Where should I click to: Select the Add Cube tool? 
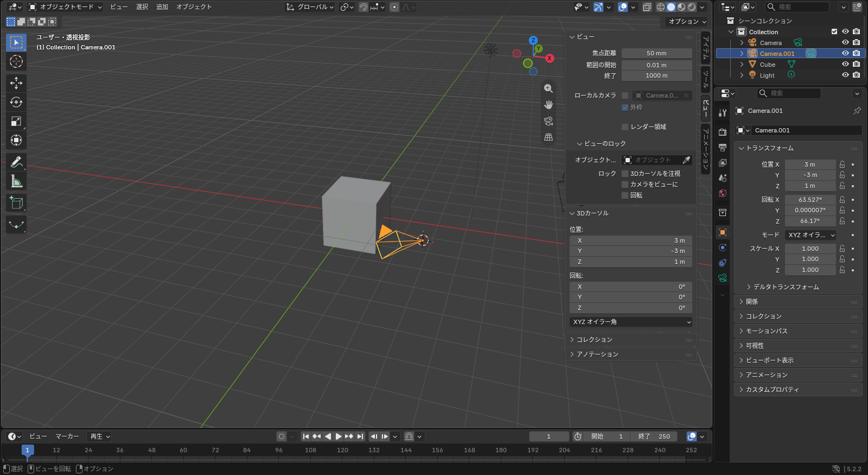[x=16, y=202]
